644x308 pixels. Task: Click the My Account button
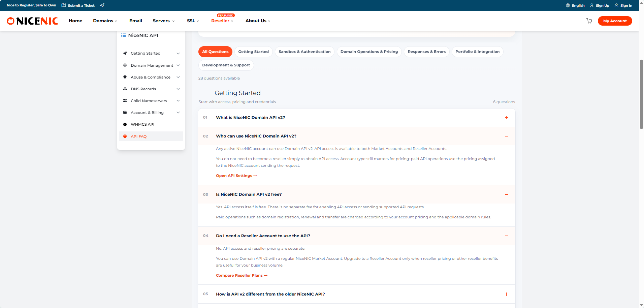coord(615,21)
